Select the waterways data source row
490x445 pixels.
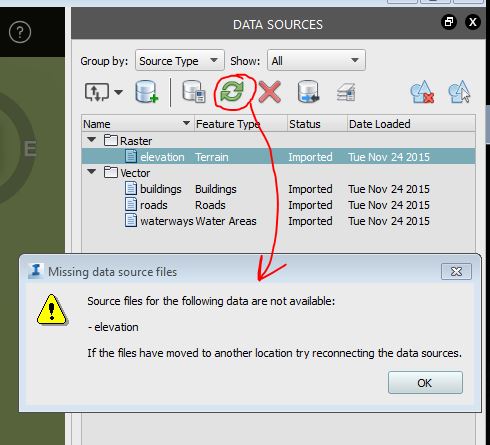[x=278, y=221]
